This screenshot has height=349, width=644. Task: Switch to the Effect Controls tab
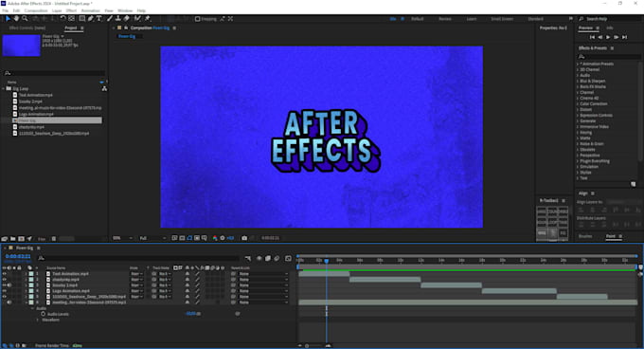[27, 28]
